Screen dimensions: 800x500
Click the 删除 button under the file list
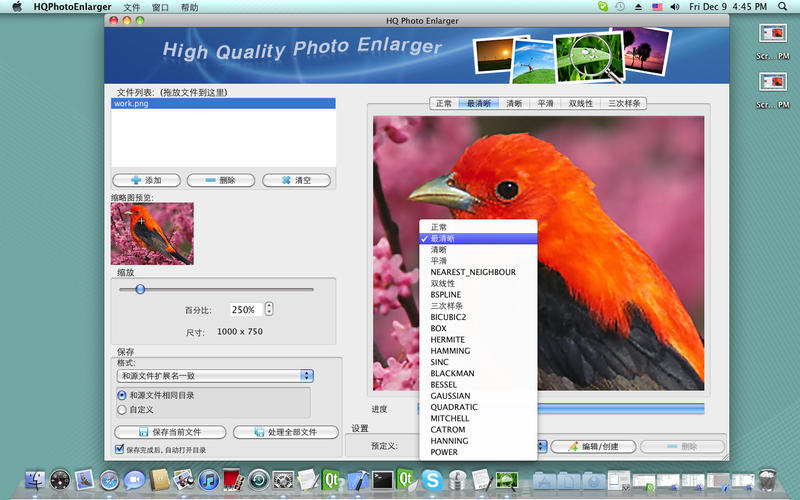(220, 181)
